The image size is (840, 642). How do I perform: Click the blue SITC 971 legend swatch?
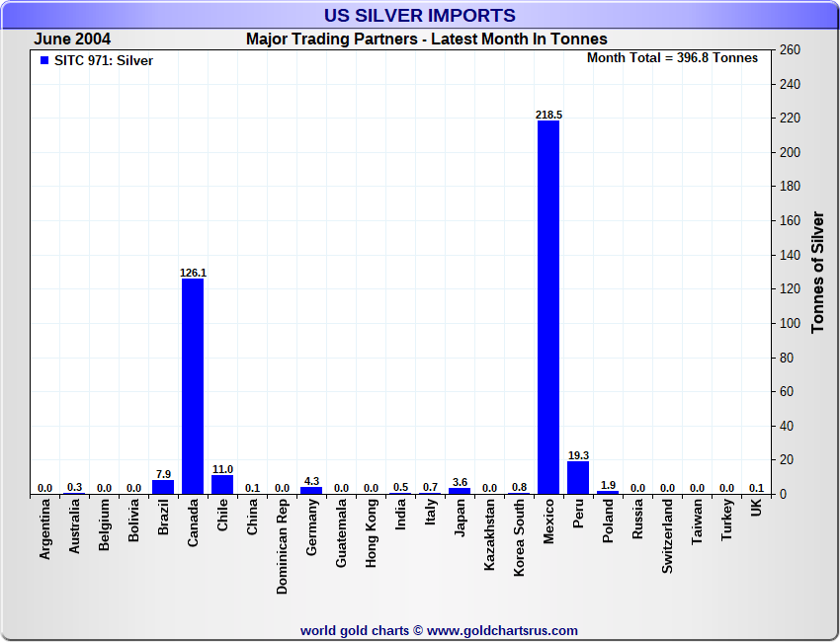(44, 60)
